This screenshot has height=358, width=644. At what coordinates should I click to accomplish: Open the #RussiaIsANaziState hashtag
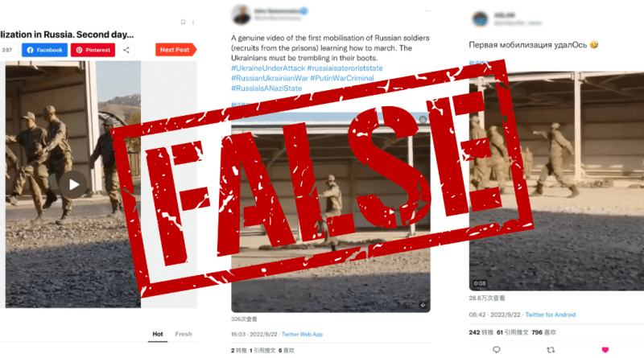266,88
